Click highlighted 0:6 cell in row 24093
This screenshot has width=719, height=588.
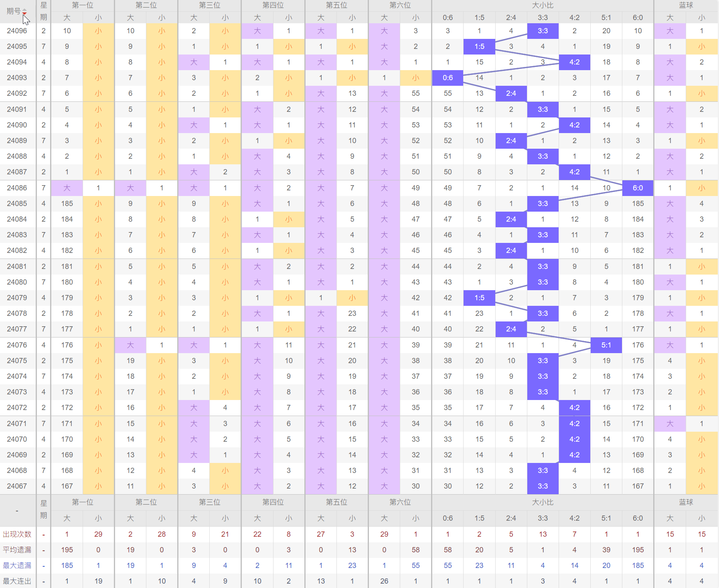coord(448,78)
